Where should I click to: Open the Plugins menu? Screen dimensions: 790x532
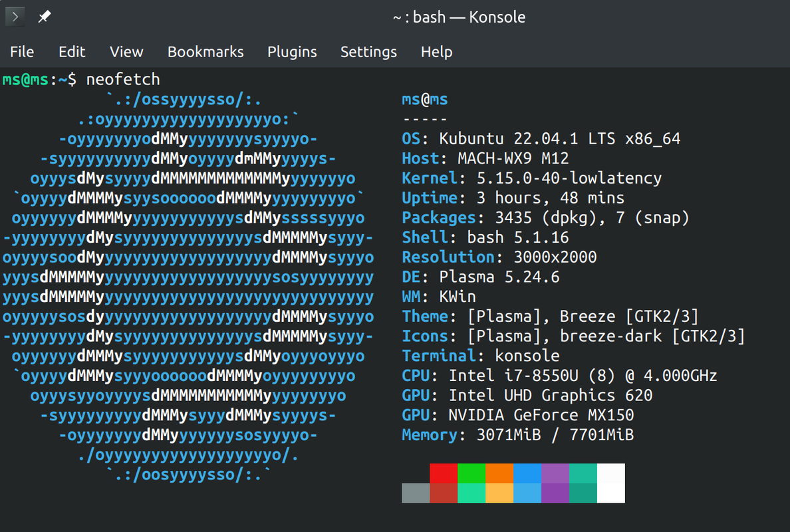292,52
